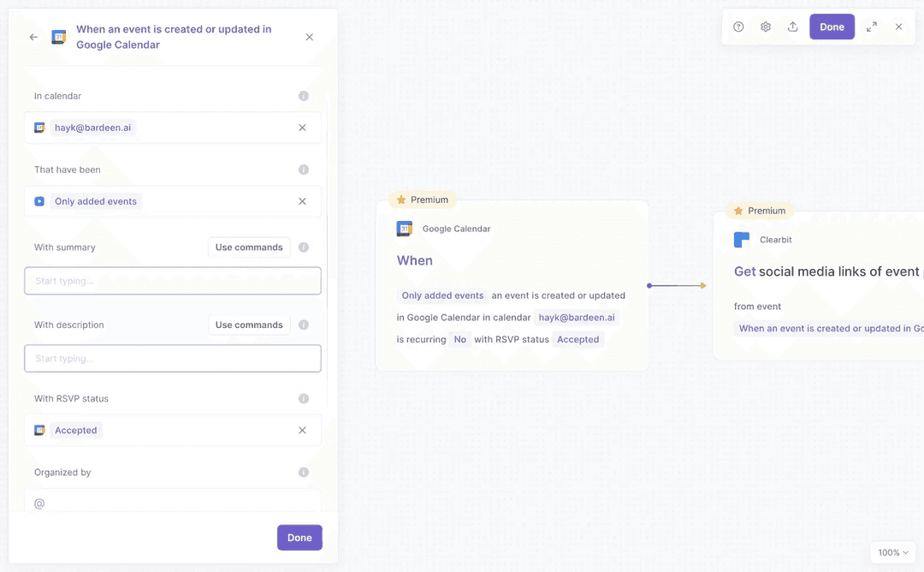Focus the Organized by @ field
Screen dimensions: 924x572
[x=173, y=503]
